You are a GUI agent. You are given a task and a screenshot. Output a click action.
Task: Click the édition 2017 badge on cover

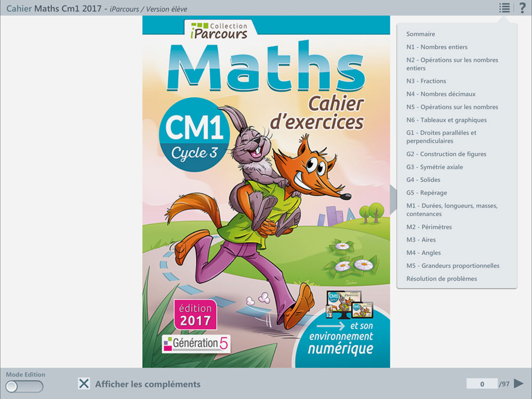tap(195, 314)
